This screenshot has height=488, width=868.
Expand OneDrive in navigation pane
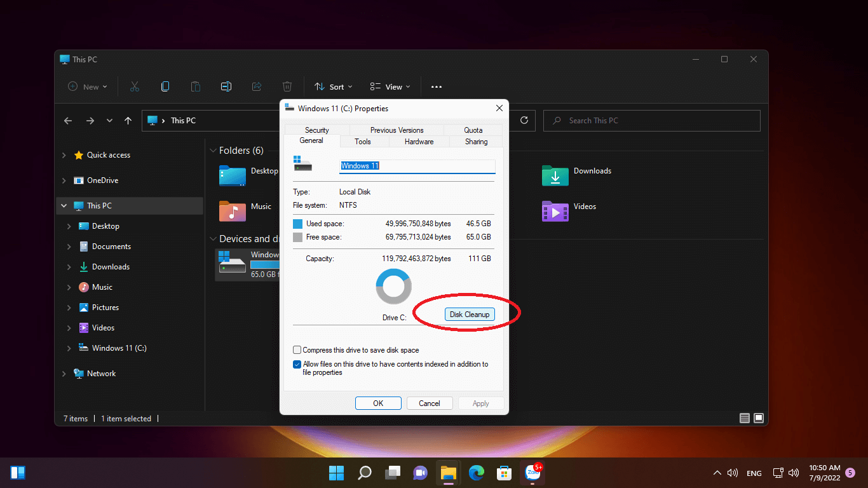tap(64, 180)
